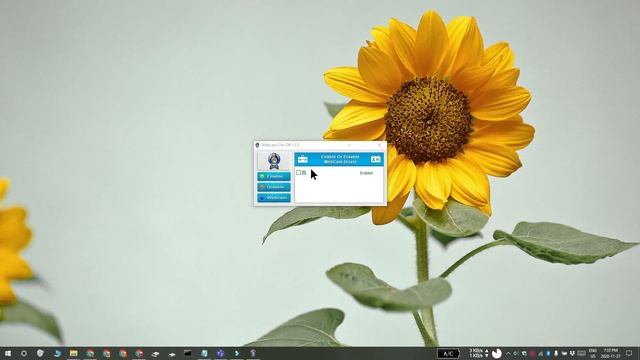Click the ENG US language indicator
640x360 pixels.
(x=593, y=353)
